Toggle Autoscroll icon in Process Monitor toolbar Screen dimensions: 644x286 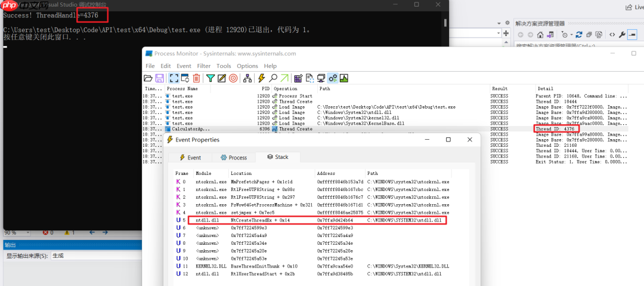pos(185,78)
